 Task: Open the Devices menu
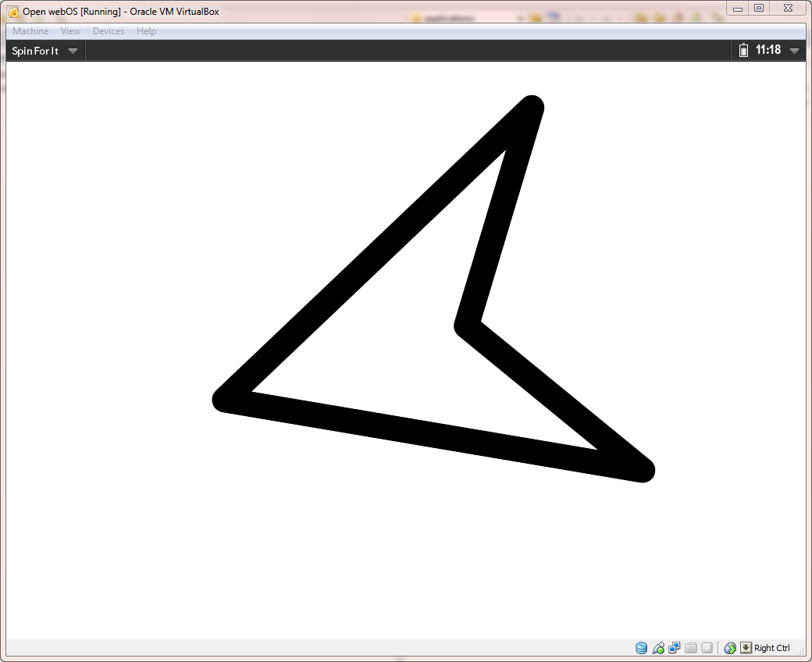108,31
